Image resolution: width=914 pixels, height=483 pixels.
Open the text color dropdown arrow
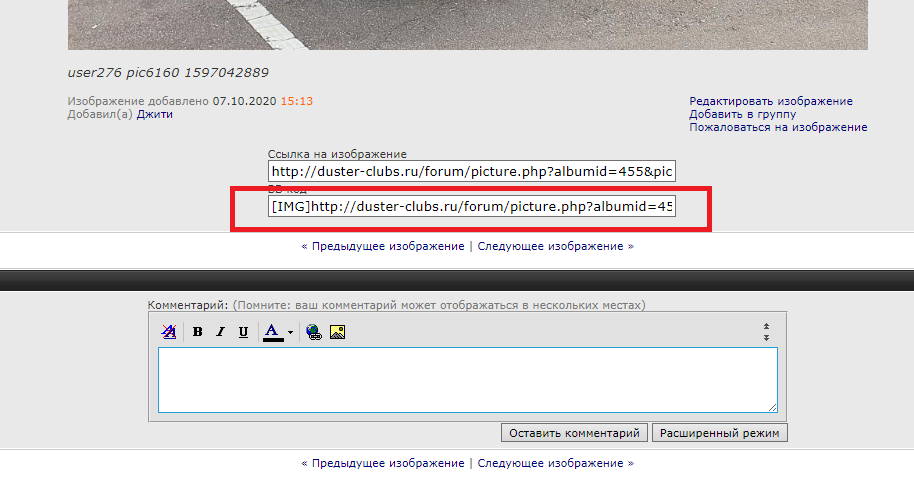pos(290,332)
